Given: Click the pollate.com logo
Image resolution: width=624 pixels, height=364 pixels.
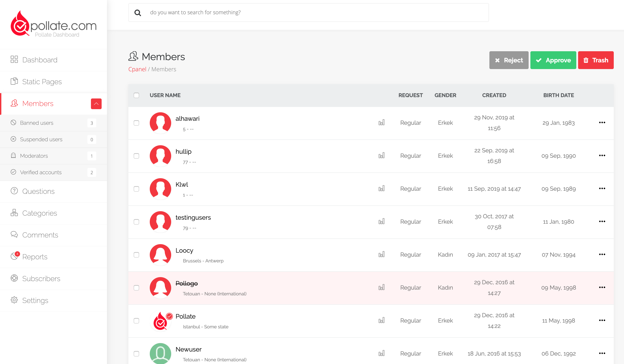Looking at the screenshot, I should click(53, 24).
